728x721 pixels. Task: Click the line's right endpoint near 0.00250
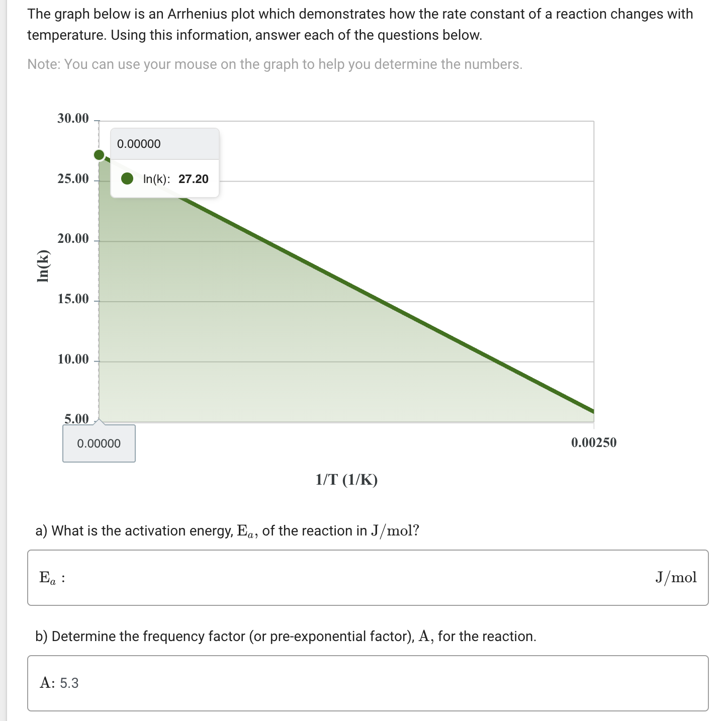[x=591, y=410]
